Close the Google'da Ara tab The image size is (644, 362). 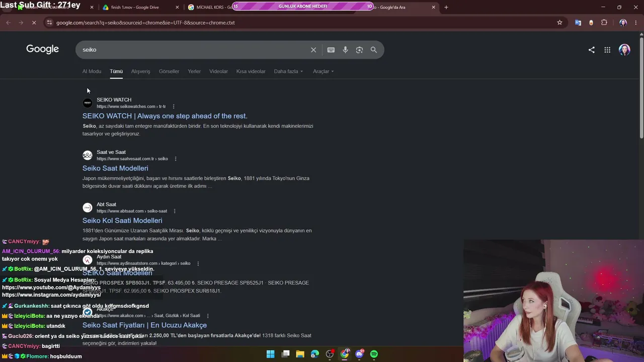pyautogui.click(x=434, y=8)
